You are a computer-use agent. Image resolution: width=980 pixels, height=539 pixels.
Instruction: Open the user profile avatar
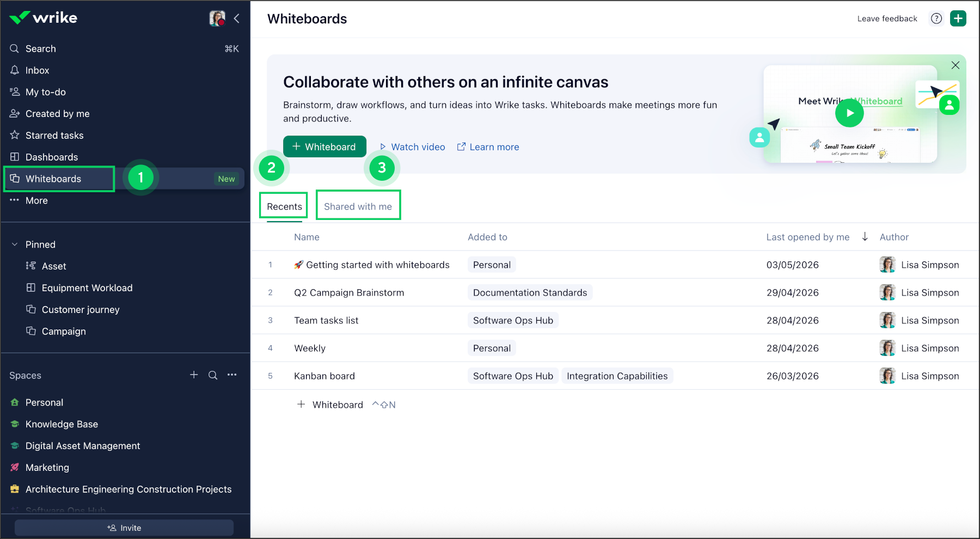point(217,18)
